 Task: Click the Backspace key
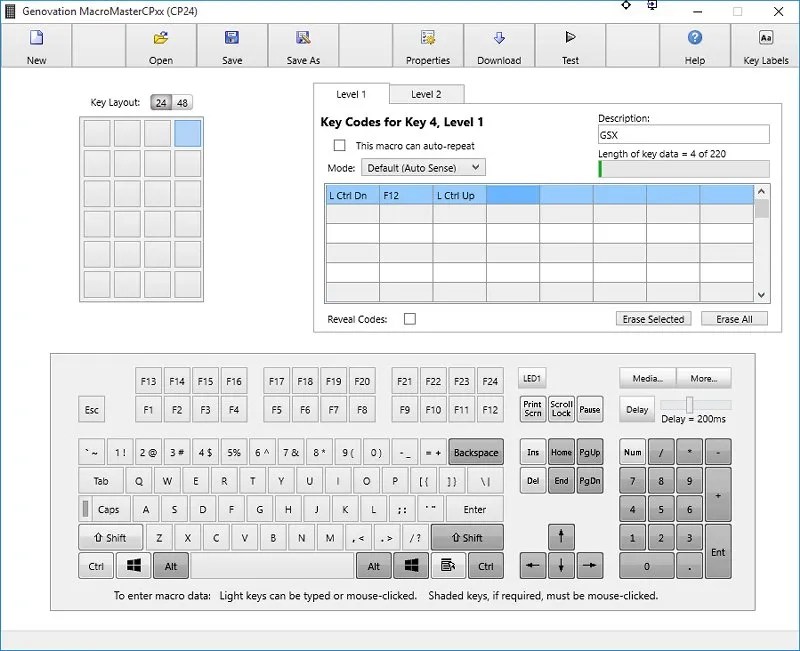pos(476,452)
